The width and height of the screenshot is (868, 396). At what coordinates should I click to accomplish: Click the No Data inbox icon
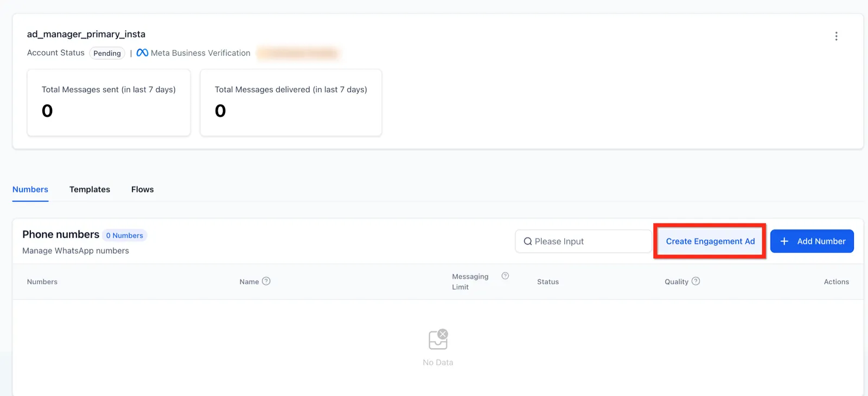click(438, 340)
